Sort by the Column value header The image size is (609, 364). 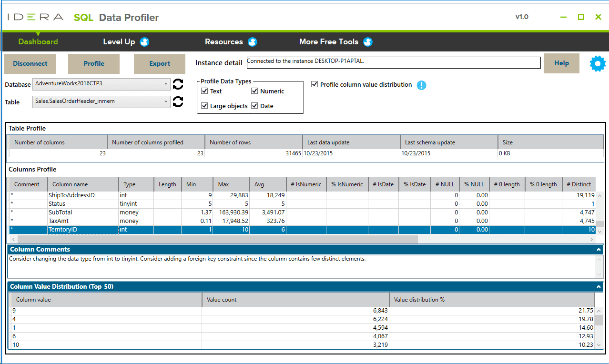(107, 300)
